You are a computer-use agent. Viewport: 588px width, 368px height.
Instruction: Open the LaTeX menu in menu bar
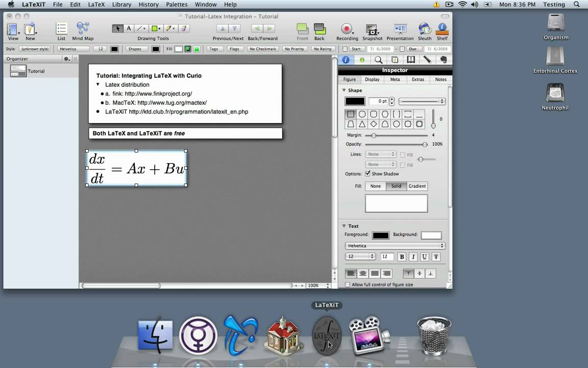pos(96,5)
